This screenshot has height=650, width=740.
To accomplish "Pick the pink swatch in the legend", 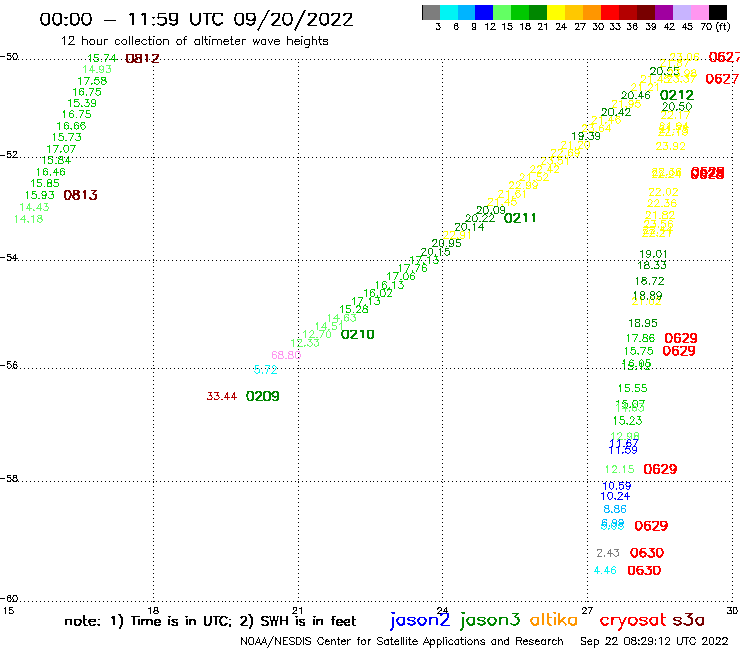I will [x=699, y=12].
